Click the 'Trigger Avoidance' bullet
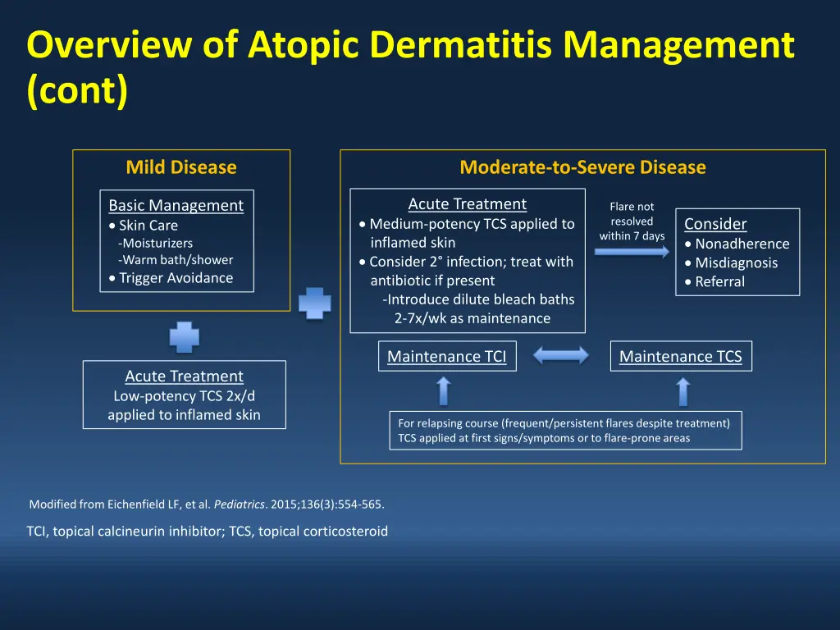This screenshot has width=840, height=630. (171, 278)
